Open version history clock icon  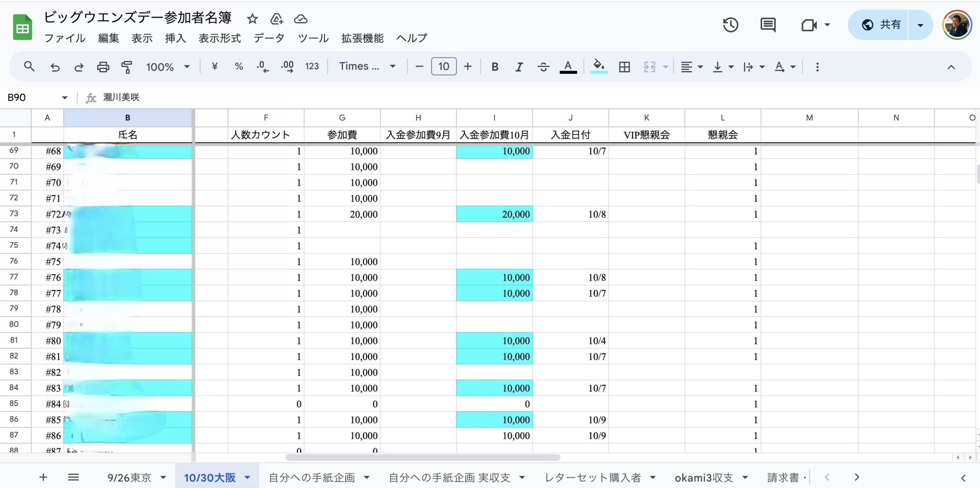[730, 25]
